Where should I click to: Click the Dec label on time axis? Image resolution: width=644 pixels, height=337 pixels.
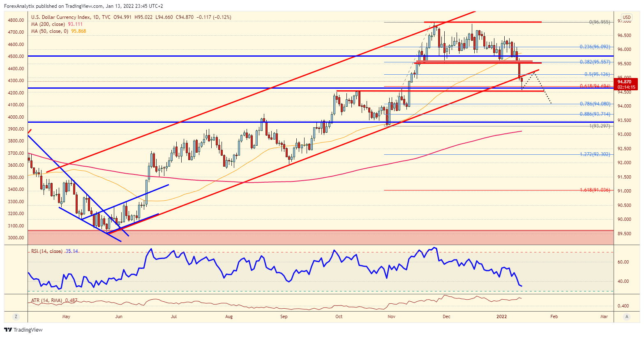click(446, 316)
